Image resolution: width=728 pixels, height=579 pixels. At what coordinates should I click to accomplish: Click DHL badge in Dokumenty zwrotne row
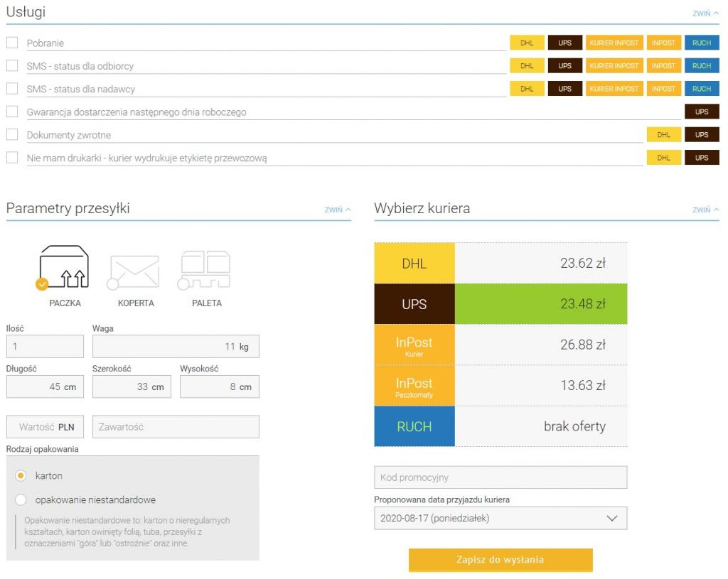pyautogui.click(x=663, y=134)
